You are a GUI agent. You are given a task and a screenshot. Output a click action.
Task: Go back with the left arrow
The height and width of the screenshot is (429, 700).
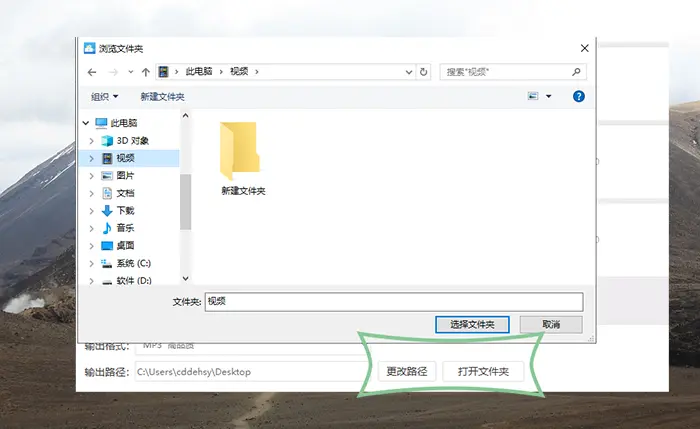pos(92,72)
